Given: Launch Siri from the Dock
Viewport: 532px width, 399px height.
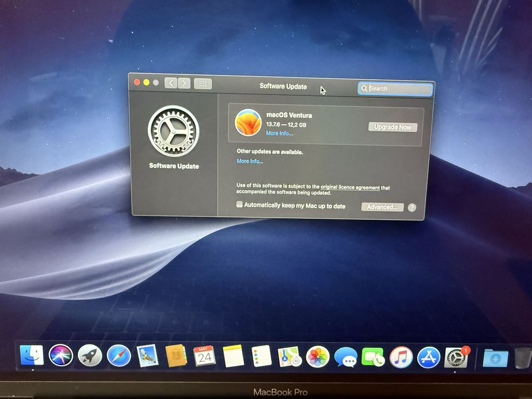Looking at the screenshot, I should pos(61,355).
